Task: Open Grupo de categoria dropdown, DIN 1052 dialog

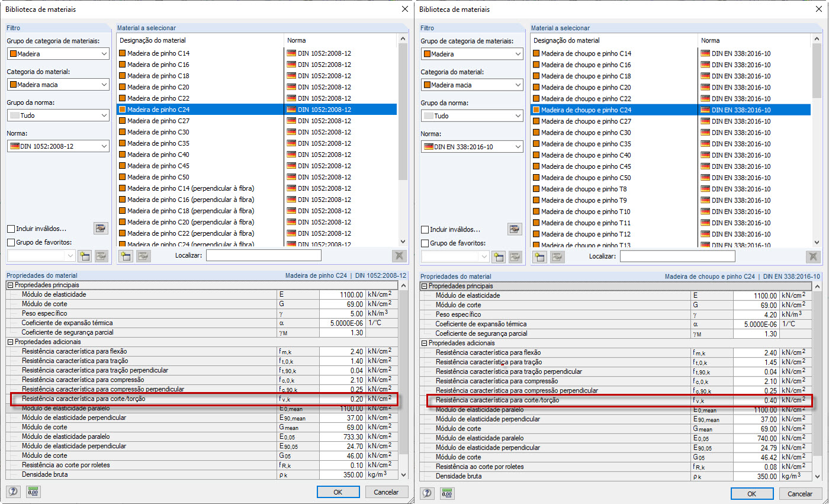Action: (x=58, y=54)
